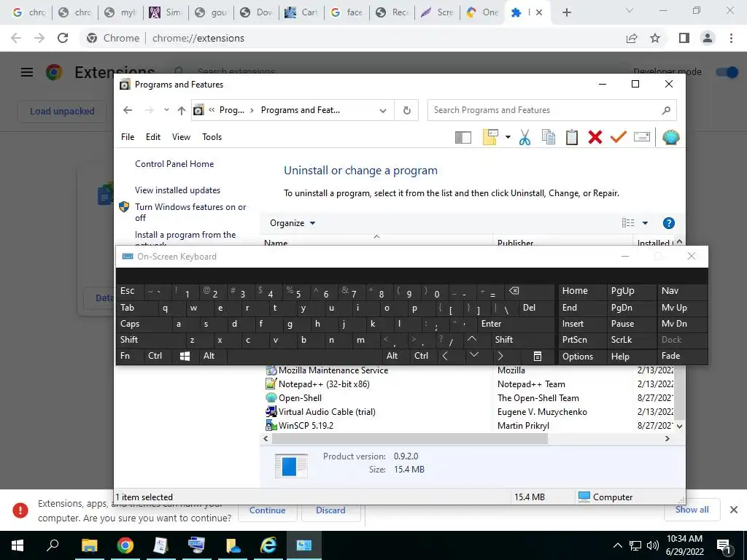Open recent locations dropdown arrow
747x560 pixels.
(x=166, y=111)
